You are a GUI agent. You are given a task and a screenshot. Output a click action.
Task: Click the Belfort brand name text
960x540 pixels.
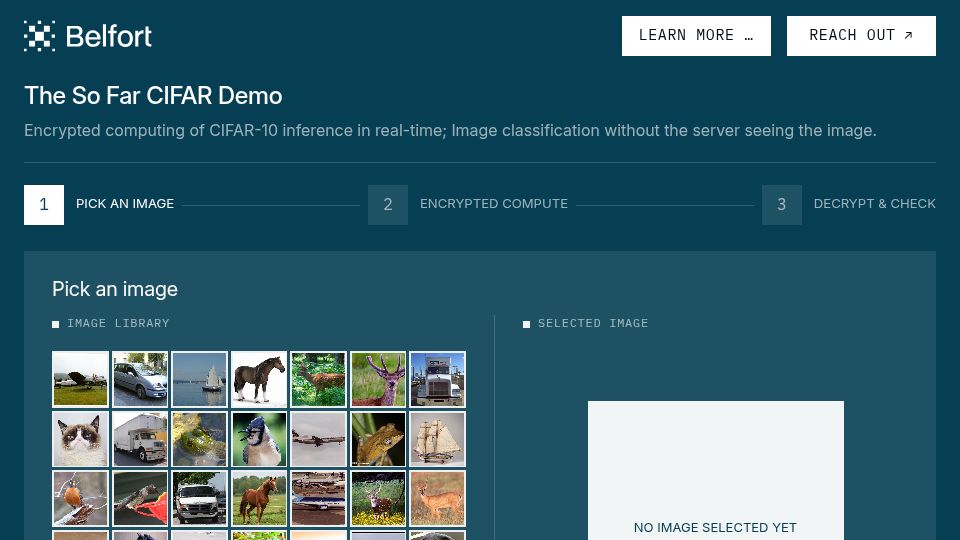tap(108, 36)
